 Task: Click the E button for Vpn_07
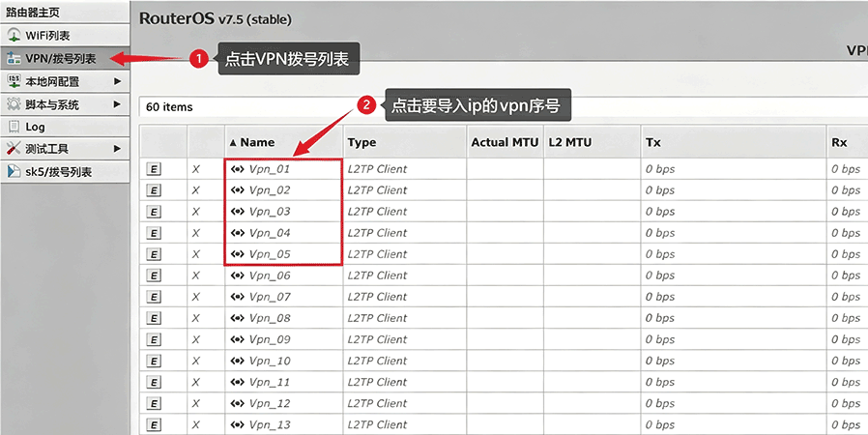pyautogui.click(x=154, y=297)
